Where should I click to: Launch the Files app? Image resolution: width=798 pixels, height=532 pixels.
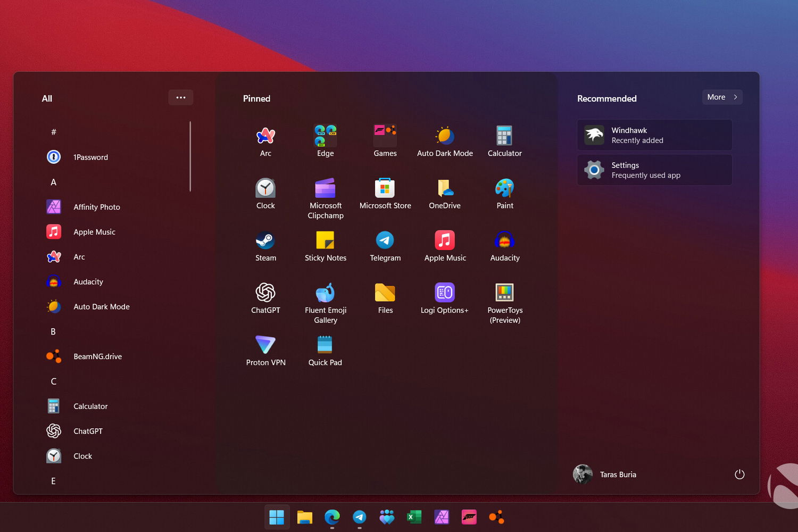(x=385, y=298)
